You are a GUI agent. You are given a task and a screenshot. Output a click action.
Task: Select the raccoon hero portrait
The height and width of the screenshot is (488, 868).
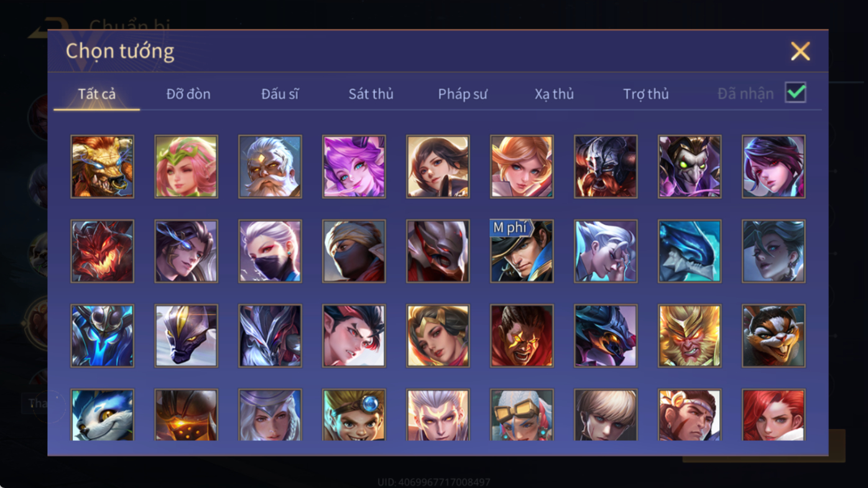point(773,336)
